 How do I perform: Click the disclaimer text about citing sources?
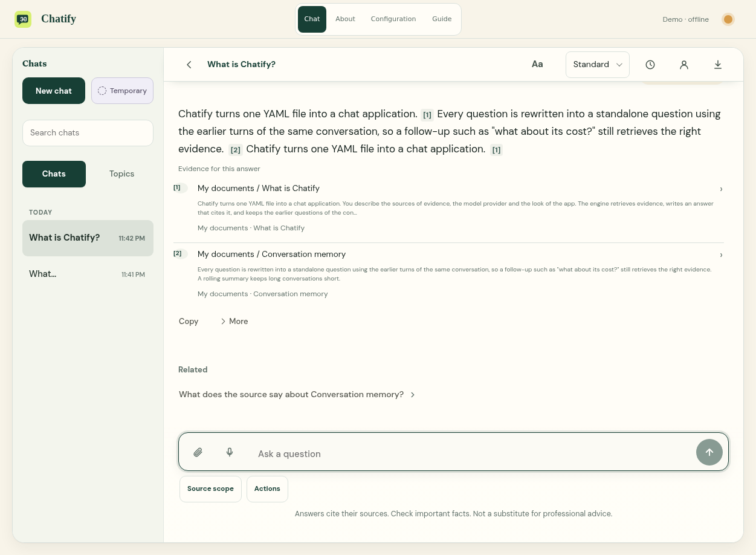(453, 514)
